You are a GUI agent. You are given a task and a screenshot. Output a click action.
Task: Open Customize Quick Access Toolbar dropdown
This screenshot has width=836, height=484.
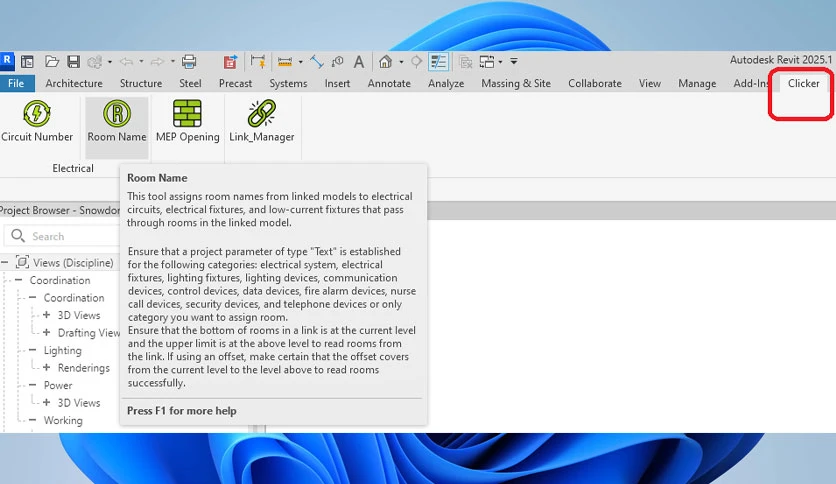point(514,61)
